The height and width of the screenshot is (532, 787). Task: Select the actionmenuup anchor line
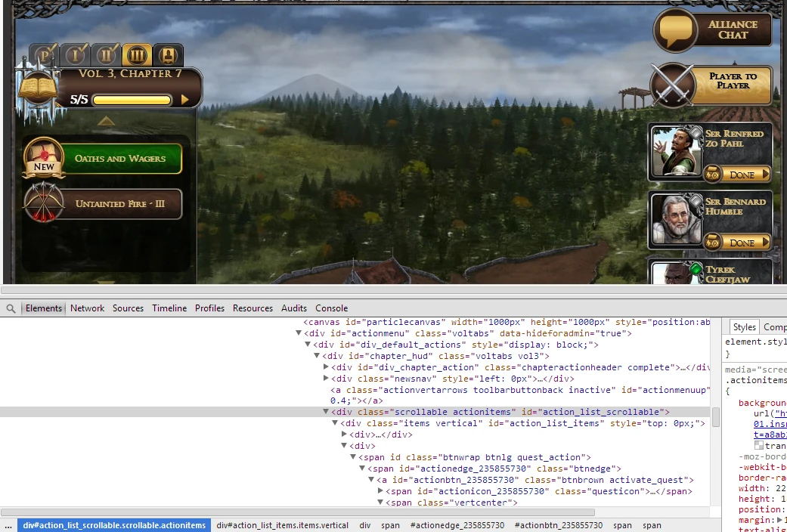pyautogui.click(x=520, y=395)
